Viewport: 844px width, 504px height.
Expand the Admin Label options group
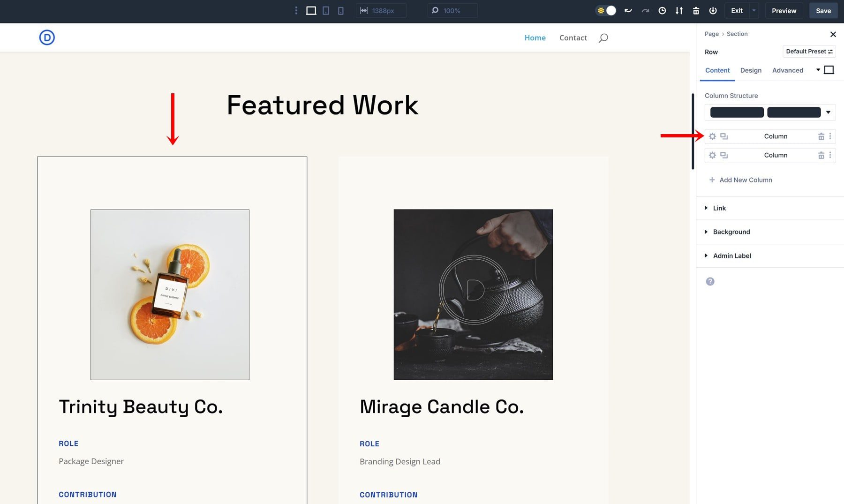(770, 256)
